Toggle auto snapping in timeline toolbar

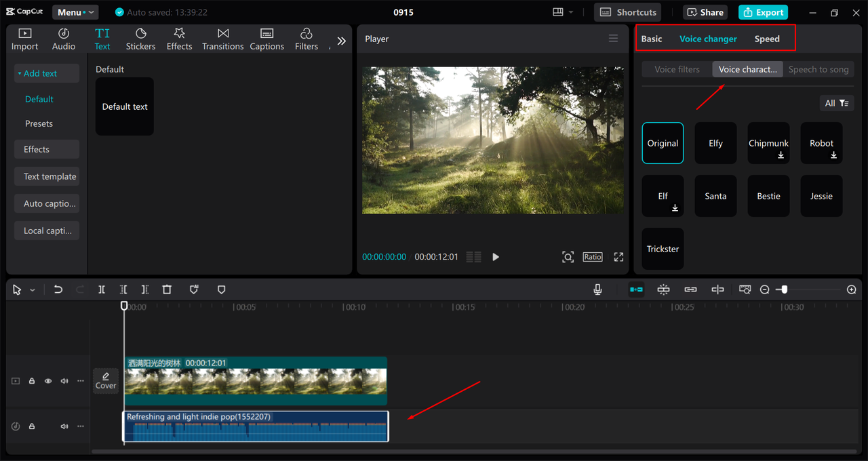tap(663, 289)
